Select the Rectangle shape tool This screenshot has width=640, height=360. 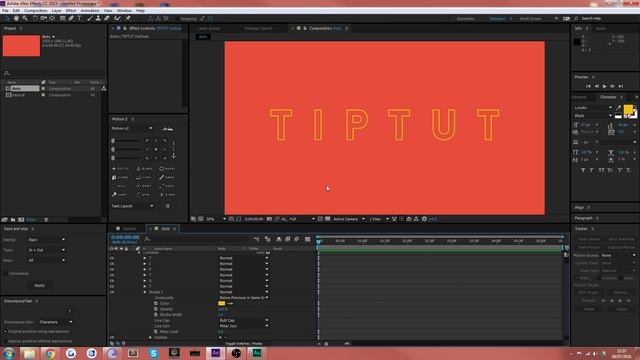point(62,18)
